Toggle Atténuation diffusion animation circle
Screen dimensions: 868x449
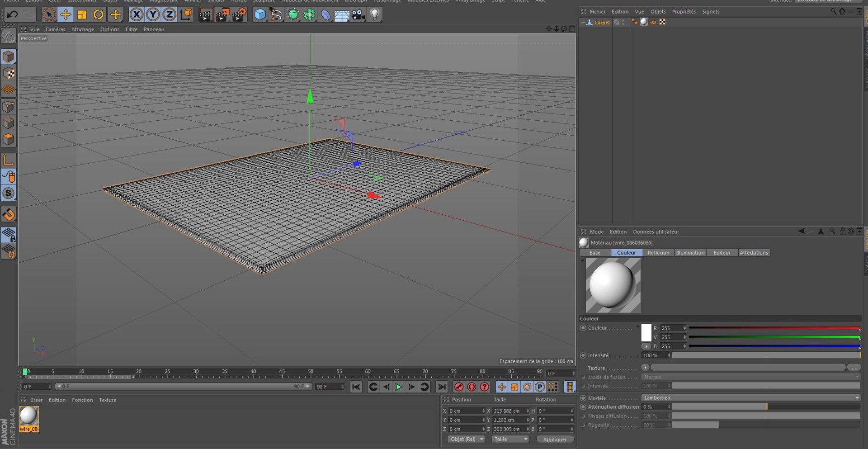tap(583, 407)
